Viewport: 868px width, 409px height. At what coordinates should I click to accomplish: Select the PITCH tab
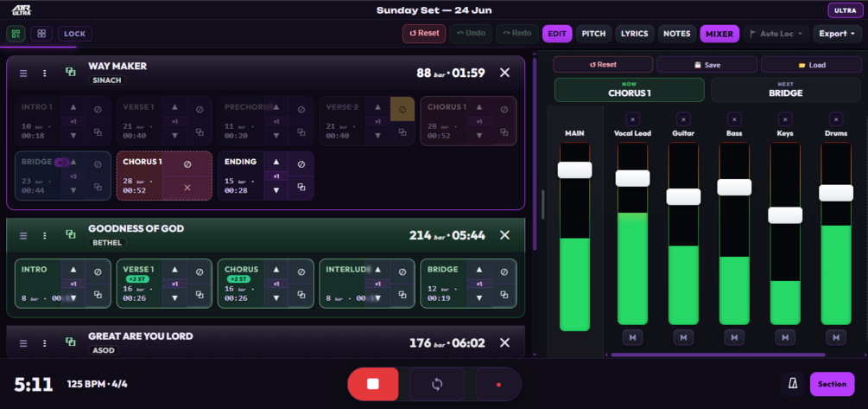(x=594, y=34)
